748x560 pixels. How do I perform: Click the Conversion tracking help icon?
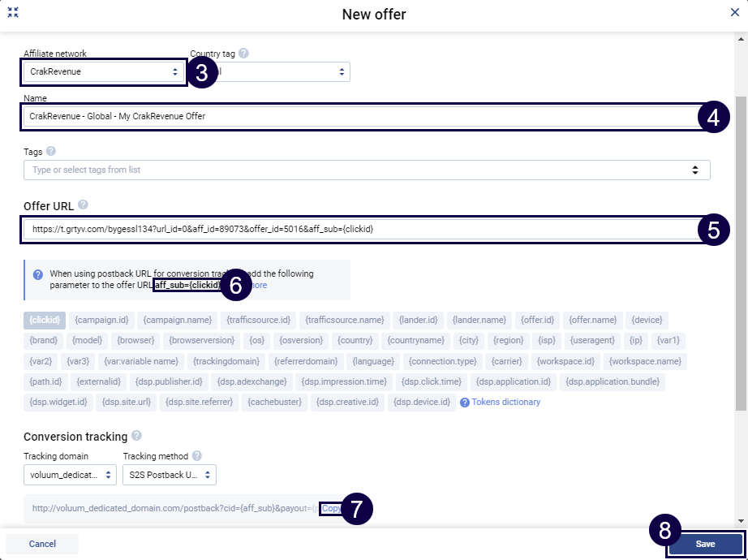coord(136,436)
